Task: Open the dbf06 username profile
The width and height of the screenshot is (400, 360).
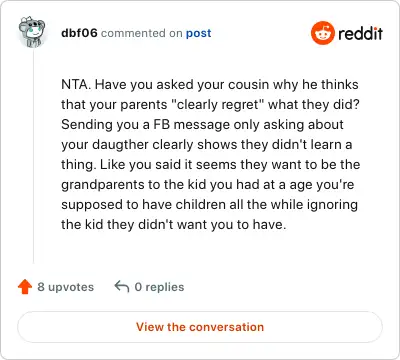Action: 79,33
